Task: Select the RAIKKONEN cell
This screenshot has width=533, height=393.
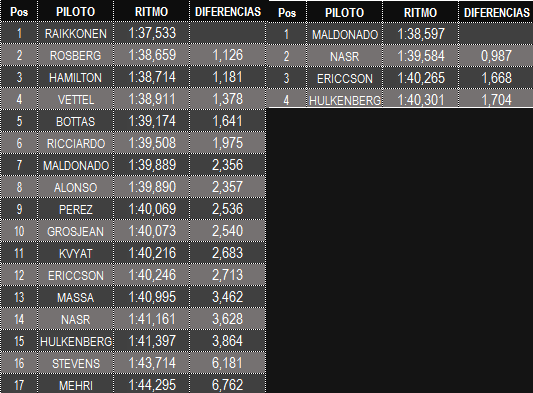Action: click(x=75, y=34)
